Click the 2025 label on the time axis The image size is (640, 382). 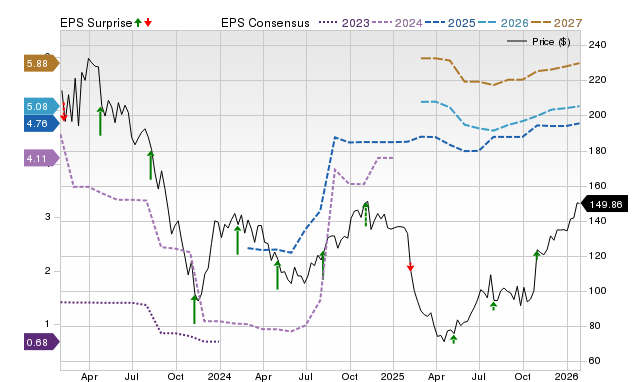tap(392, 376)
